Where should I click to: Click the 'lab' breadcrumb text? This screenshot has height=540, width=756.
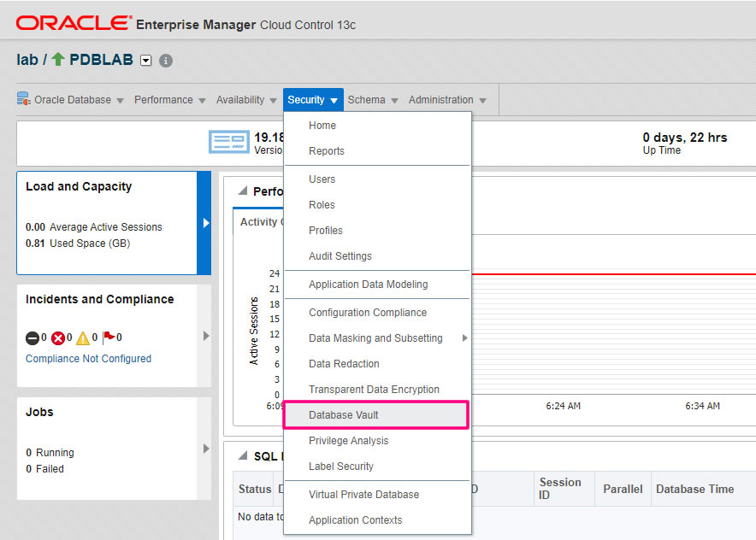coord(27,59)
